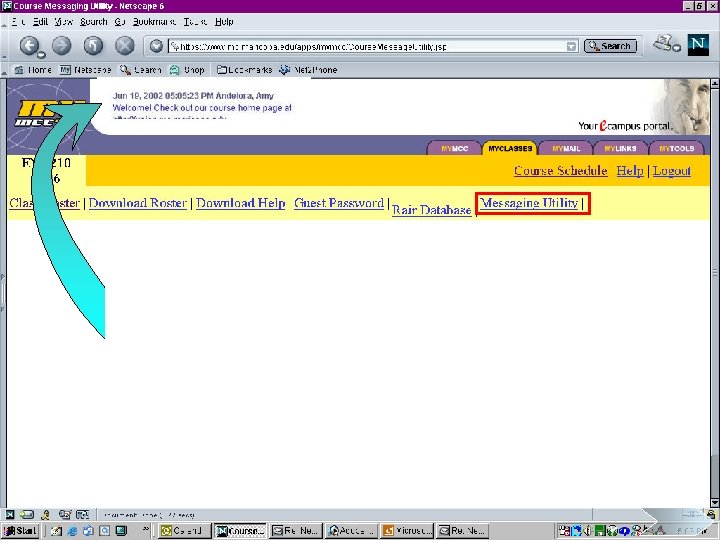
Task: Click the browser Back button
Action: (x=29, y=45)
